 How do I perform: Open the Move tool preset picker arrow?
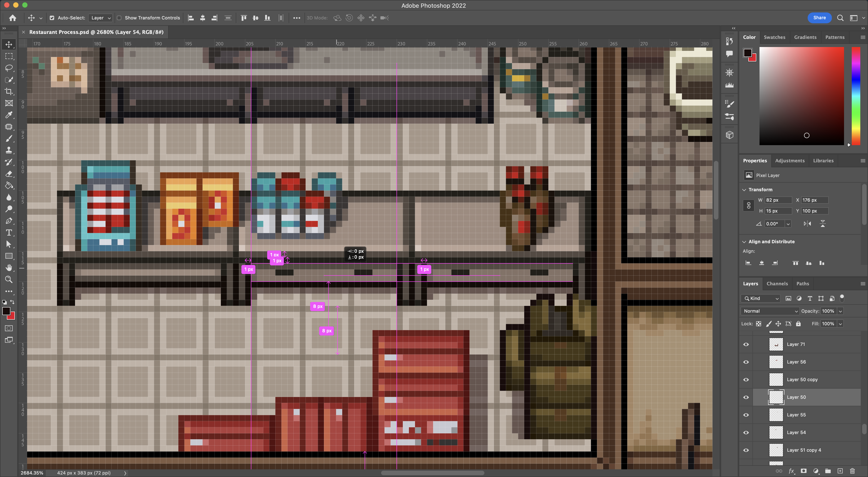[41, 18]
